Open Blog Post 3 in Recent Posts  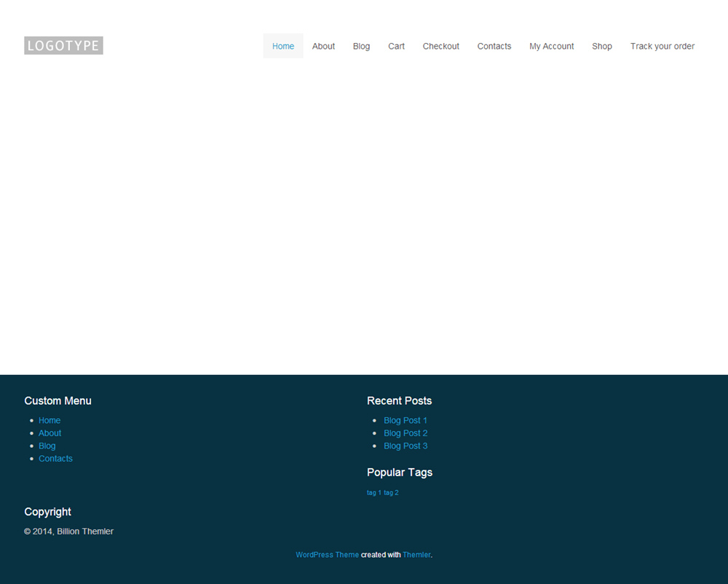click(x=405, y=446)
